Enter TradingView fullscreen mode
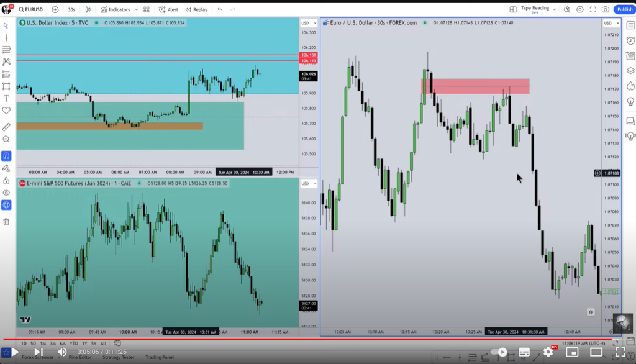This screenshot has height=364, width=636. pyautogui.click(x=593, y=9)
